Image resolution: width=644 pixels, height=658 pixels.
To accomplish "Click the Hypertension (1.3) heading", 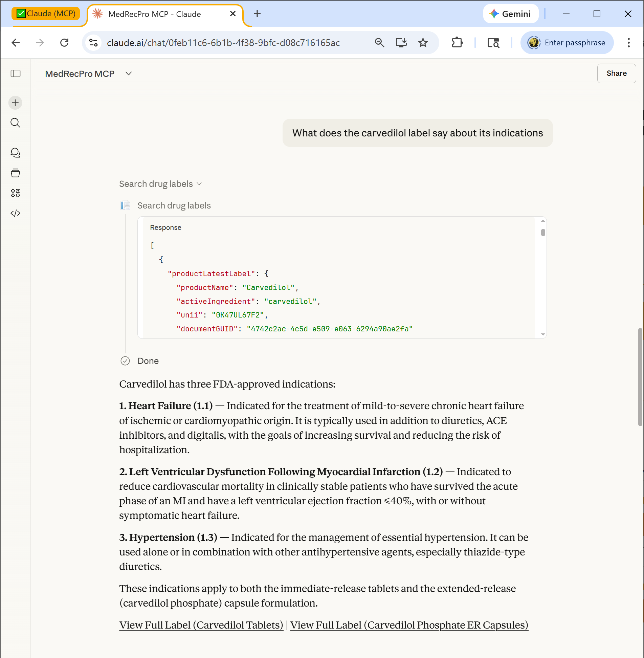I will pos(168,538).
